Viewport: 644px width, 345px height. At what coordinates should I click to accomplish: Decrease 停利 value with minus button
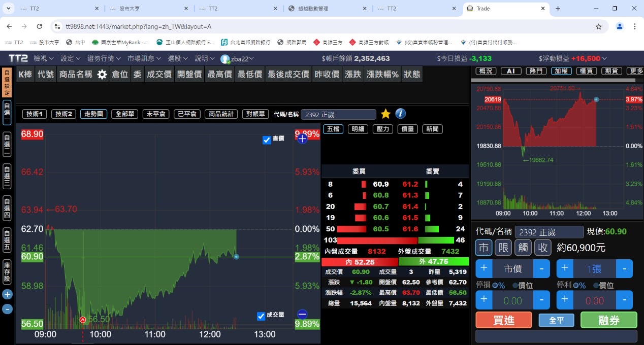(x=624, y=300)
